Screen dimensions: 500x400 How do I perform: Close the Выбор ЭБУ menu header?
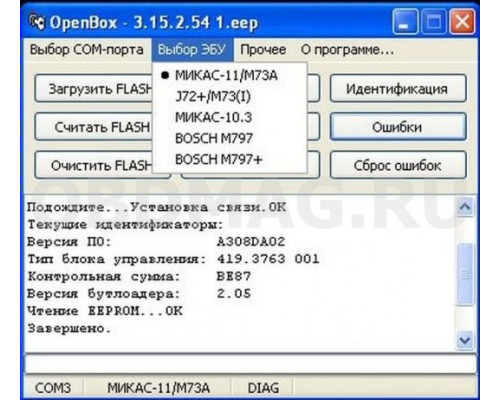(x=192, y=50)
